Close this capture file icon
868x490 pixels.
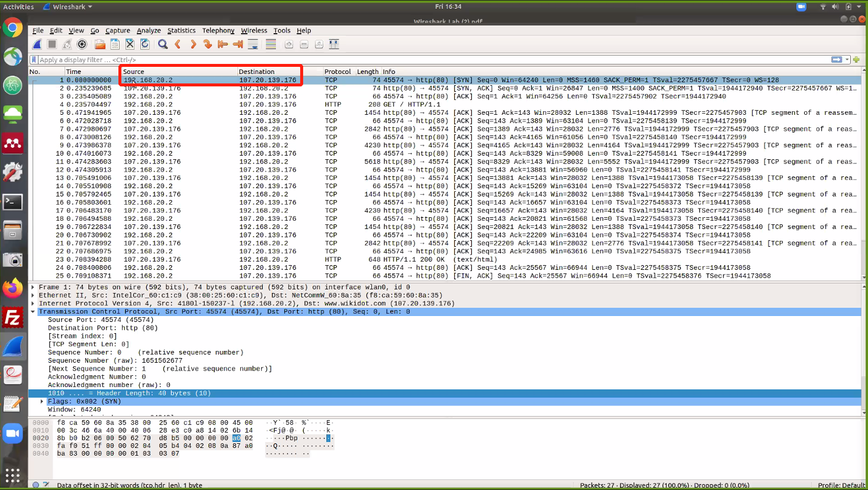click(130, 44)
